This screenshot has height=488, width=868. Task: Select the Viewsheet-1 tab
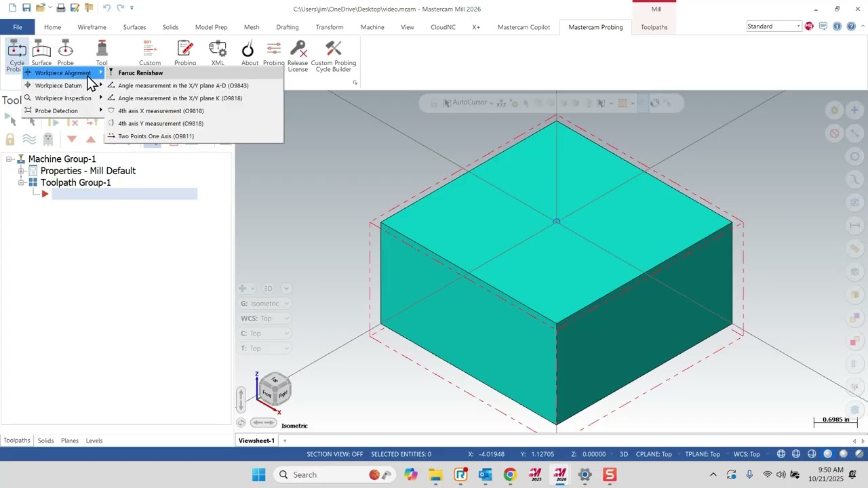[256, 441]
